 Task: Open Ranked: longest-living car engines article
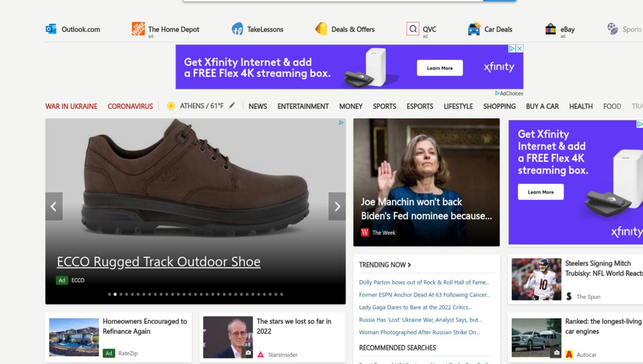pos(603,326)
